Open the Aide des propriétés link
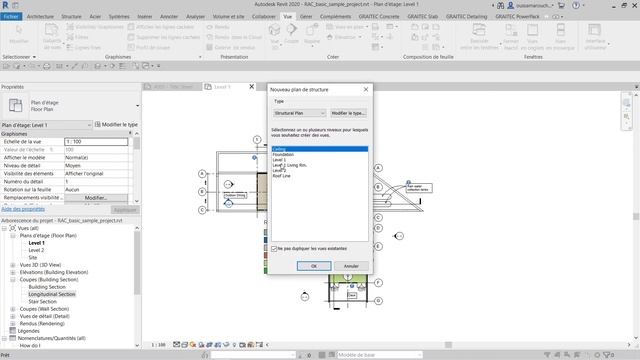Viewport: 640px width, 360px height. [23, 209]
